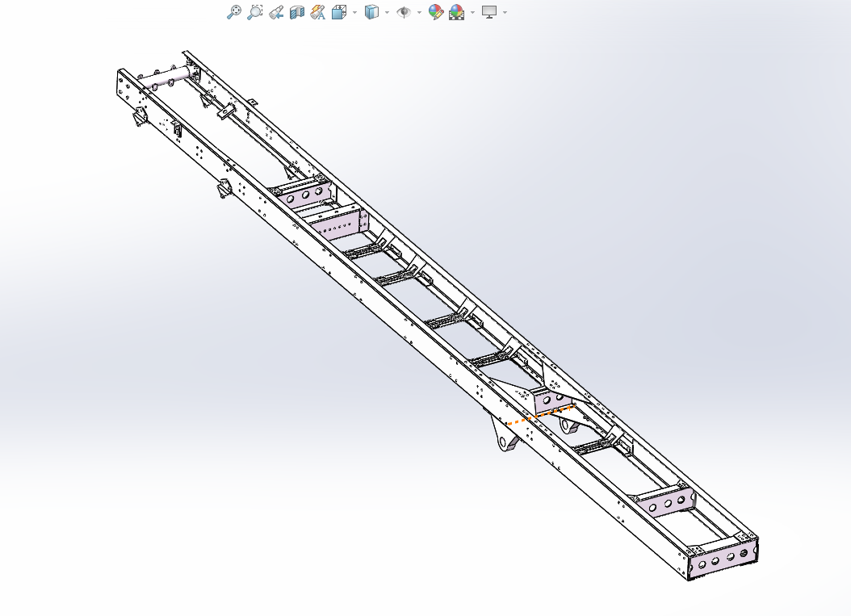Toggle the Hide/Show Items eye icon
The height and width of the screenshot is (616, 851).
point(403,12)
